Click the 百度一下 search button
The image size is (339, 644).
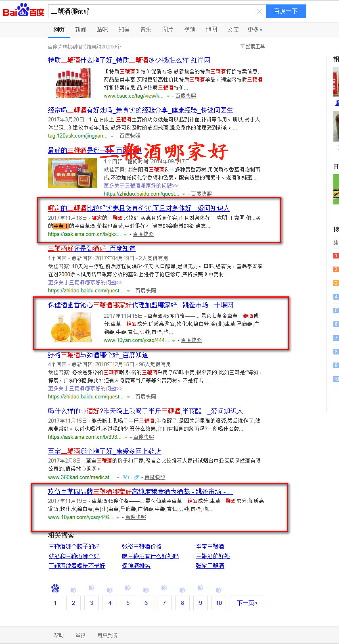coord(286,11)
